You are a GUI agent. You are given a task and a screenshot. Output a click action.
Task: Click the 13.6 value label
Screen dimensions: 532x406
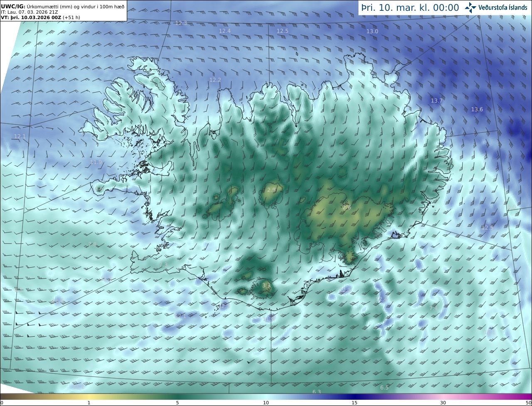click(477, 109)
